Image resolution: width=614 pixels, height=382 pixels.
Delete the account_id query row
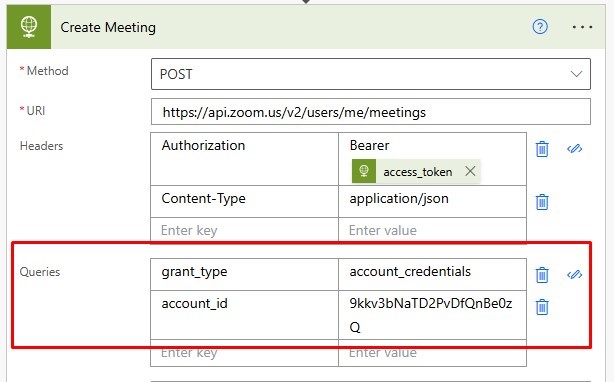click(x=542, y=306)
